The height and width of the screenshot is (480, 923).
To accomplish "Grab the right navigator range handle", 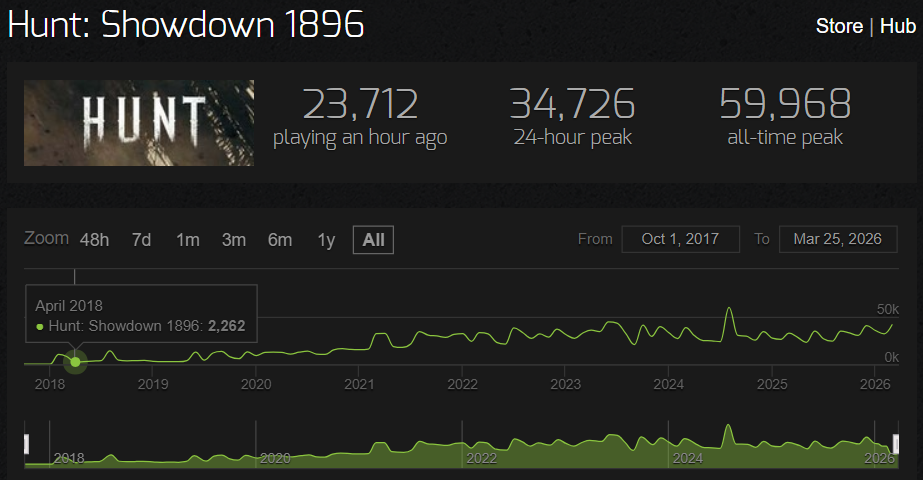I will pyautogui.click(x=896, y=444).
